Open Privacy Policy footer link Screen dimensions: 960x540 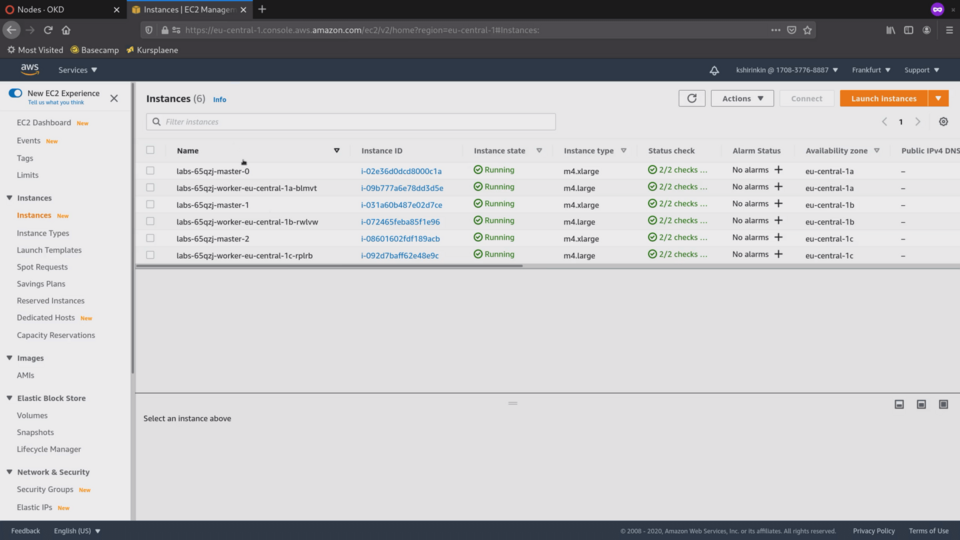pyautogui.click(x=874, y=531)
